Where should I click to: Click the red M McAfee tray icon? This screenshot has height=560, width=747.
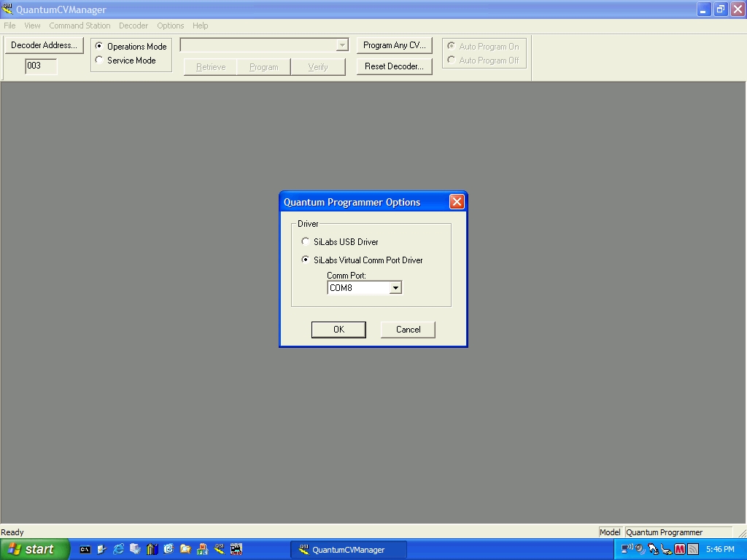click(680, 549)
